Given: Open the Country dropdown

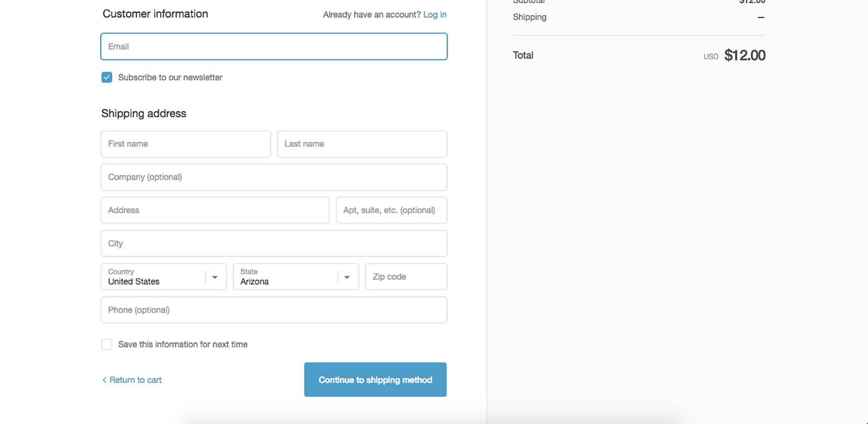Looking at the screenshot, I should click(x=164, y=277).
